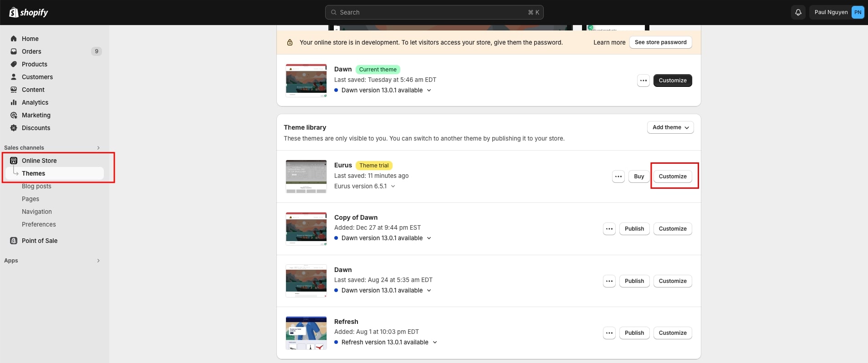Open Customers in the sidebar
Viewport: 868px width, 363px height.
[37, 77]
